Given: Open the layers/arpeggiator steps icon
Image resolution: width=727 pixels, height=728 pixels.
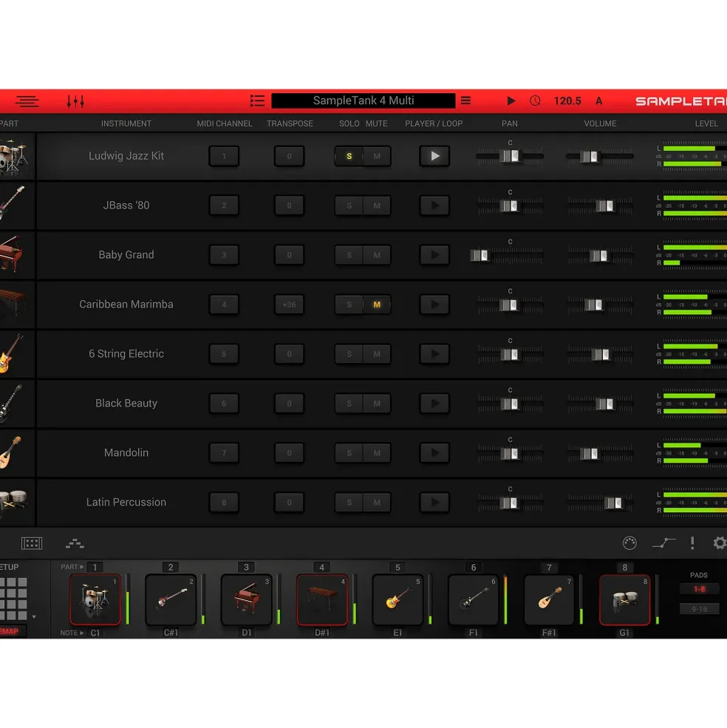Looking at the screenshot, I should (75, 543).
